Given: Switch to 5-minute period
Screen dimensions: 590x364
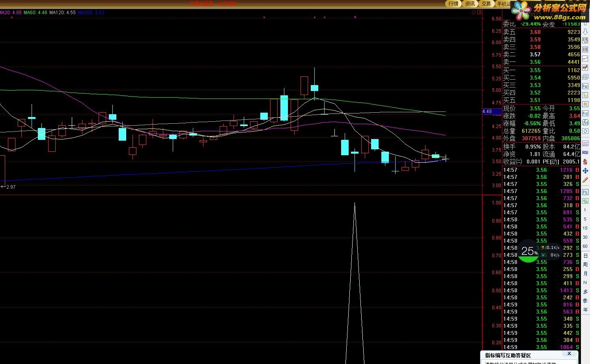Looking at the screenshot, I should pyautogui.click(x=585, y=219).
